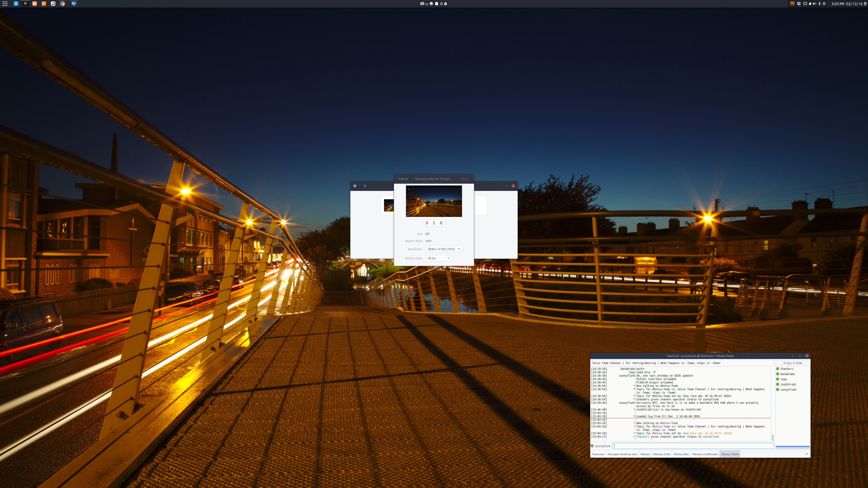
Task: Switch to the #Solus-Chat tab
Action: pos(662,454)
